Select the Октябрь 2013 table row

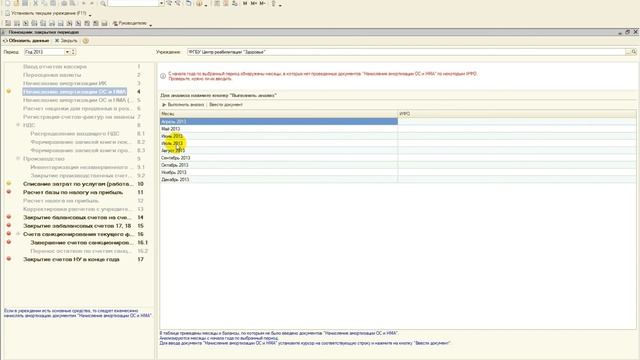coord(398,165)
